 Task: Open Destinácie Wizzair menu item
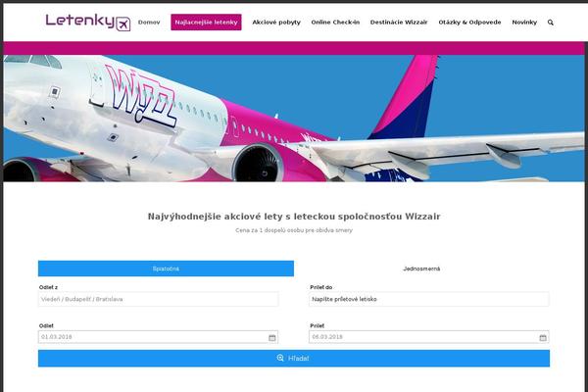[399, 23]
